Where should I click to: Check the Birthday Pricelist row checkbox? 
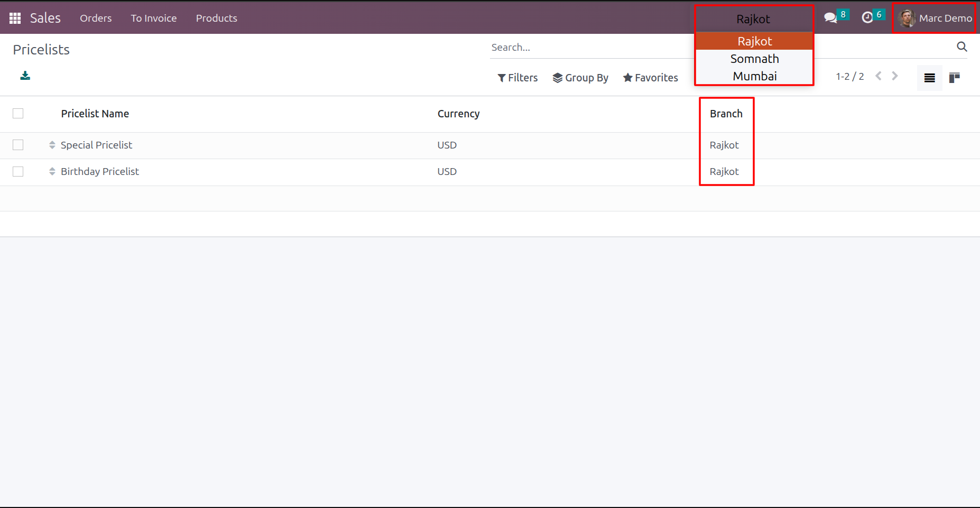click(x=18, y=171)
